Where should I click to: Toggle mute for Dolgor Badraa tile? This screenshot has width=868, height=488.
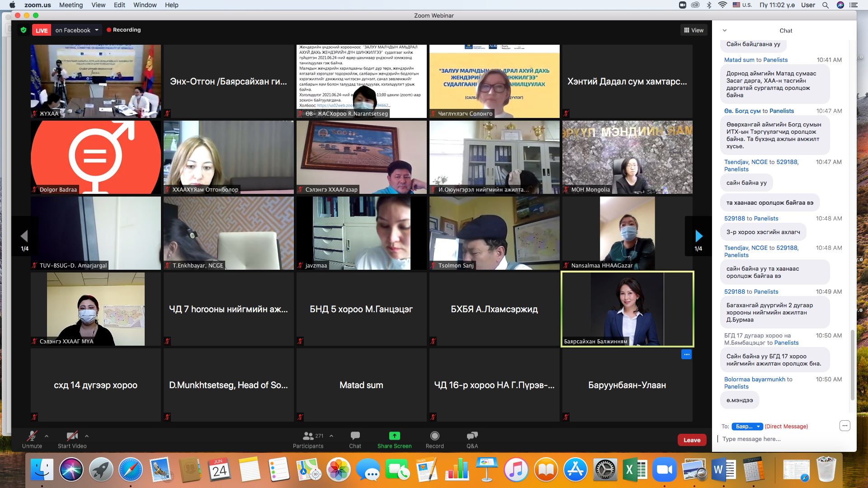(x=33, y=189)
